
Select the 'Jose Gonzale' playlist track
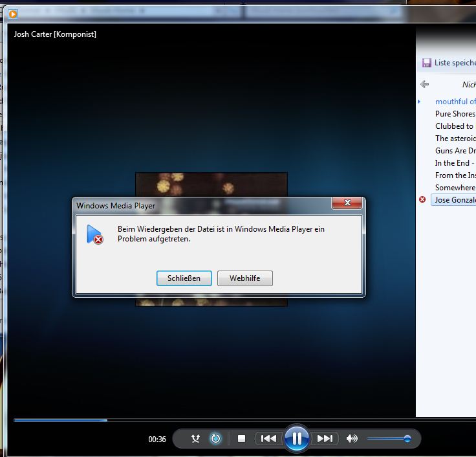point(453,200)
